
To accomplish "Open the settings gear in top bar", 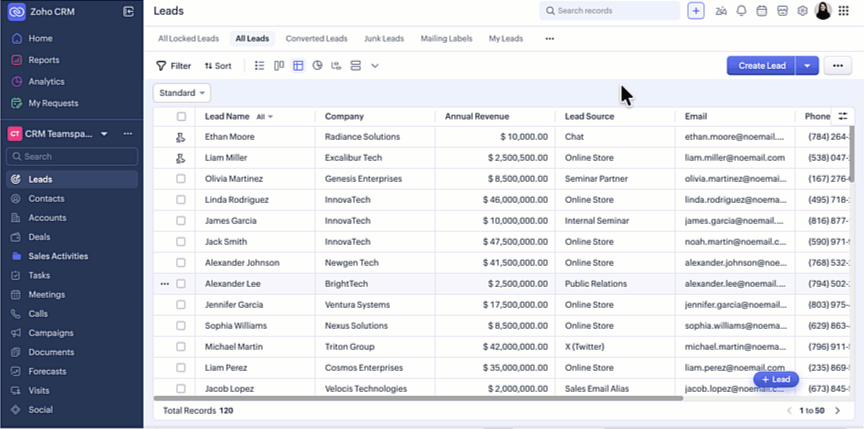I will pos(802,11).
